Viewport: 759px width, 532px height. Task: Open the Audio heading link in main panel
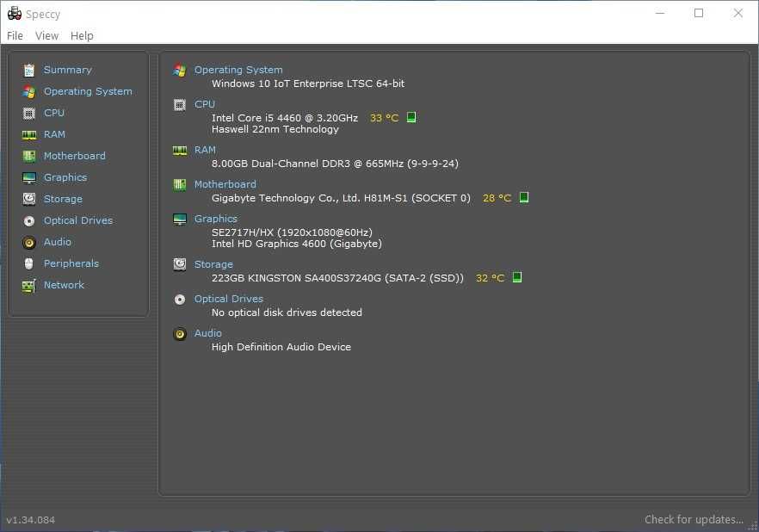click(207, 333)
